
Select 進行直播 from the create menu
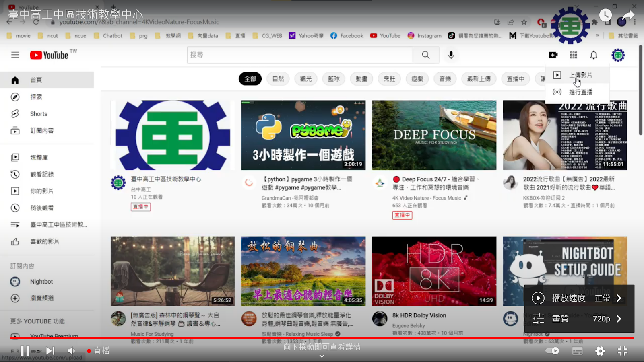577,92
